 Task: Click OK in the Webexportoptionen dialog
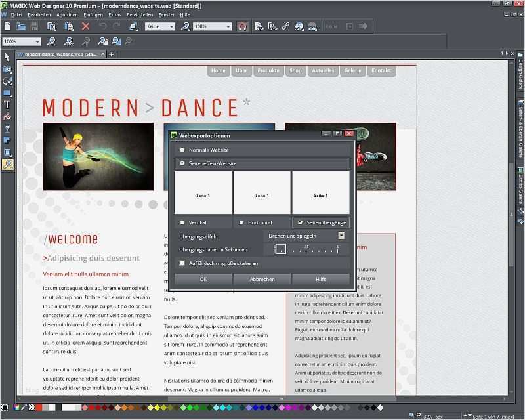tap(203, 278)
